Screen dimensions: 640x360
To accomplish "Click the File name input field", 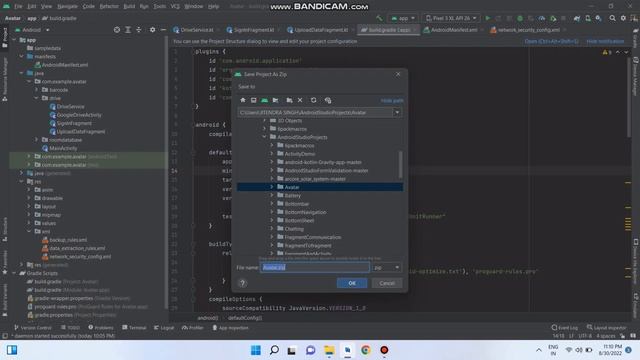I will 315,267.
